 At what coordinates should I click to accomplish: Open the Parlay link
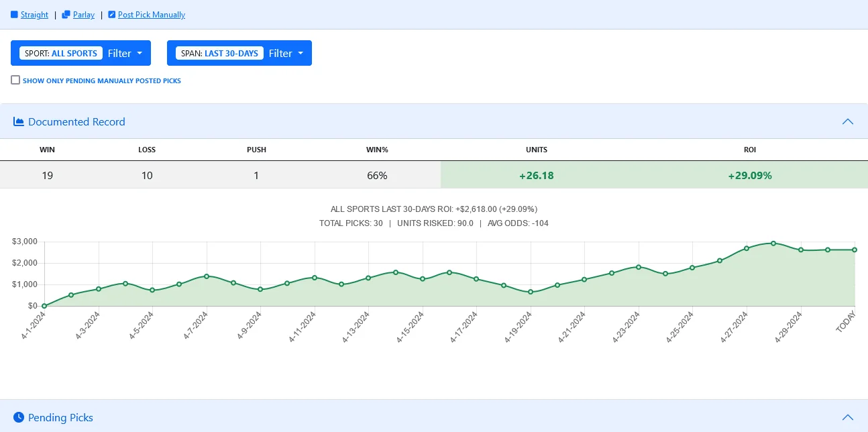tap(84, 15)
